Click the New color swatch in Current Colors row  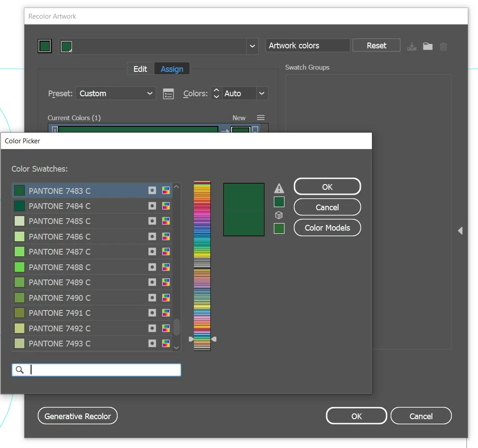pos(241,130)
